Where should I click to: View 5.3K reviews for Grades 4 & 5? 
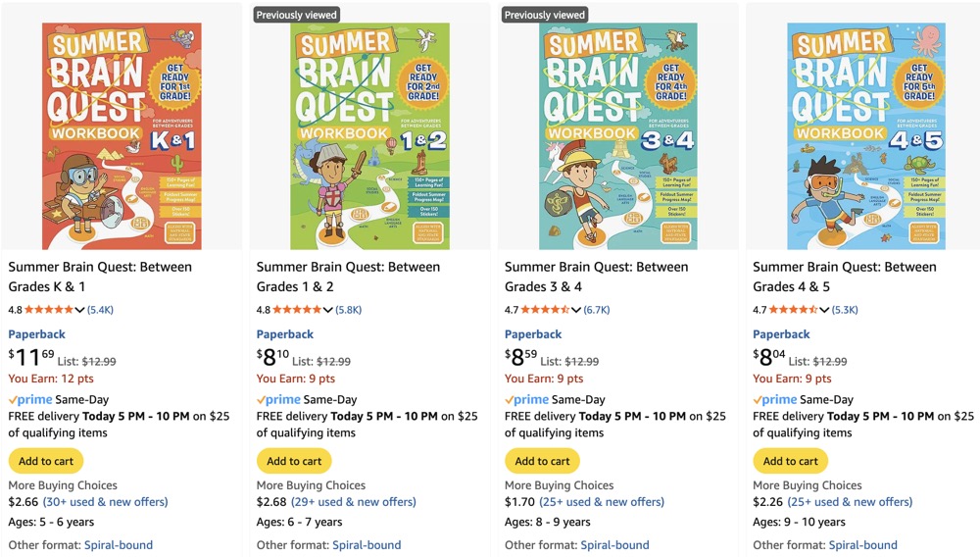click(844, 310)
